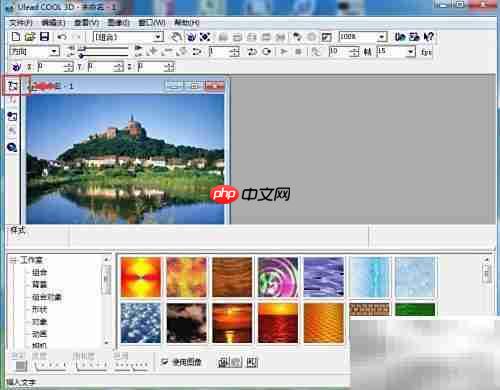Click the hue slider next to color swatch

tap(51, 366)
